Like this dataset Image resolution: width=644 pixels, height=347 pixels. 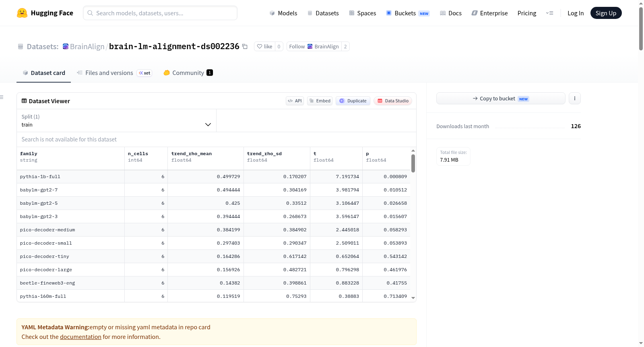click(265, 46)
